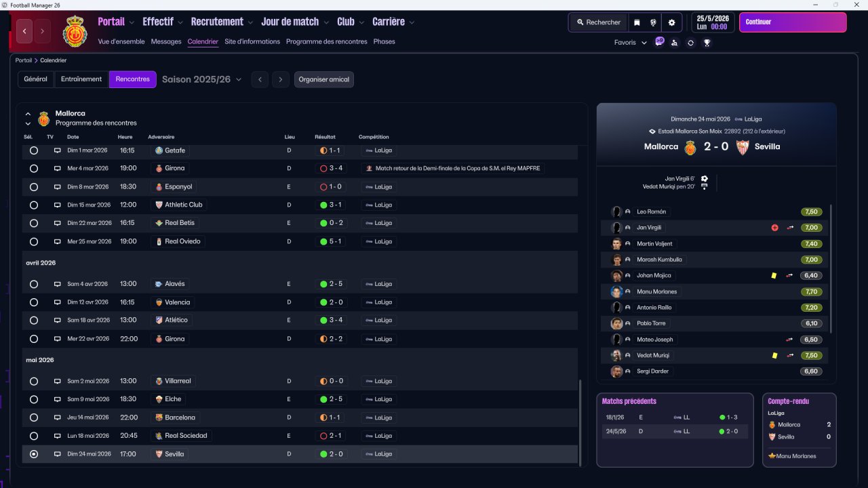Show the next season with right chevron
The height and width of the screenshot is (488, 868).
[x=281, y=79]
